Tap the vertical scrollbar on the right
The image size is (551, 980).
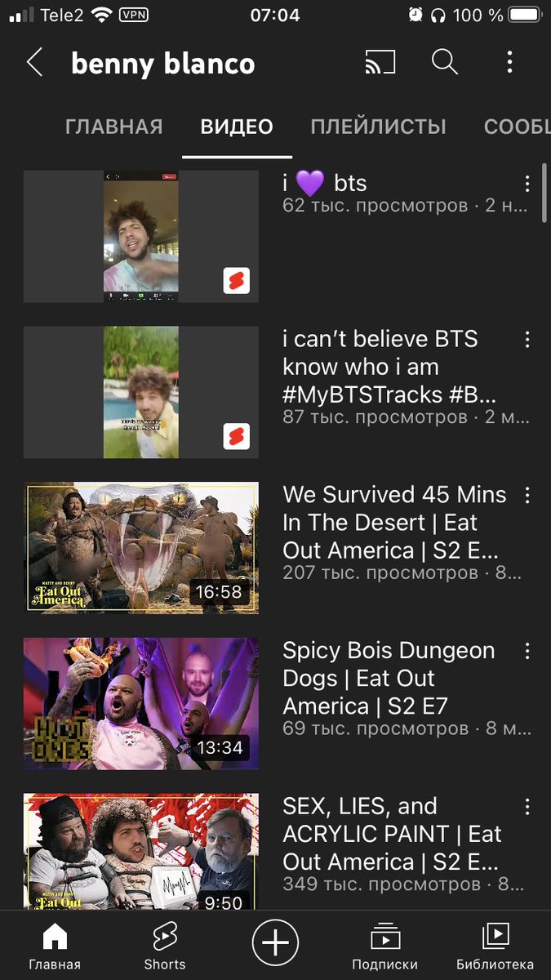[x=546, y=194]
